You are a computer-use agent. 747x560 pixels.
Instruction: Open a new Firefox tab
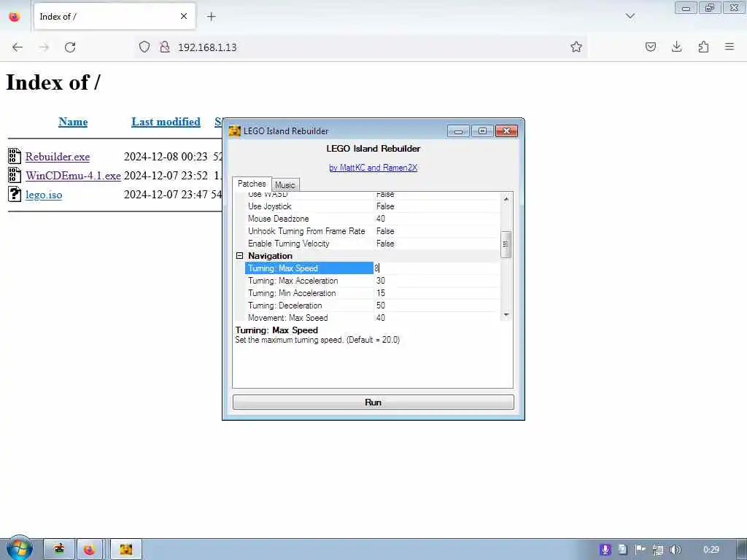click(211, 17)
